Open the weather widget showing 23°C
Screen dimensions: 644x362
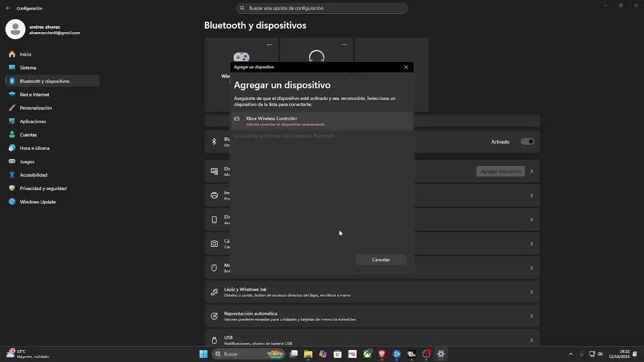(28, 354)
